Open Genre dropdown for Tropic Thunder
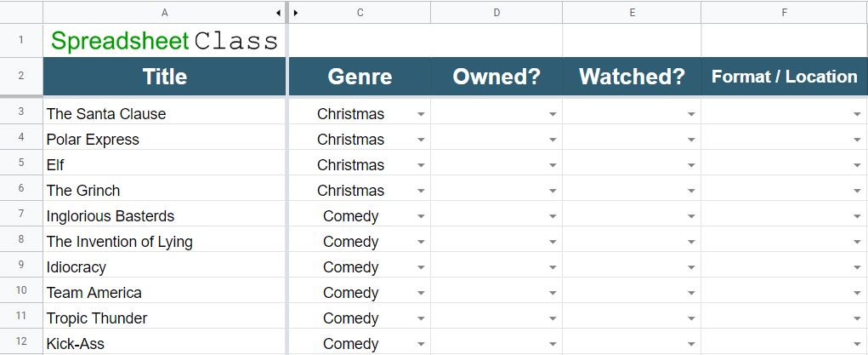This screenshot has height=355, width=868. pyautogui.click(x=422, y=318)
